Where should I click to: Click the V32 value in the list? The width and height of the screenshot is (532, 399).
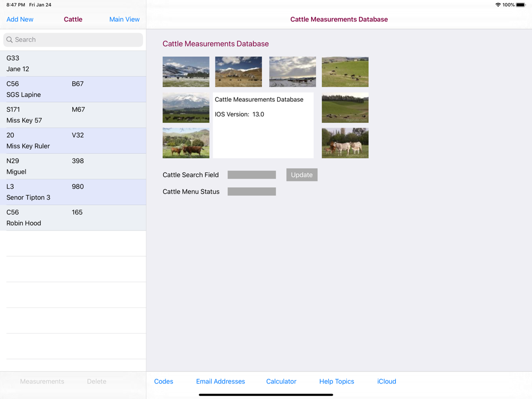78,135
